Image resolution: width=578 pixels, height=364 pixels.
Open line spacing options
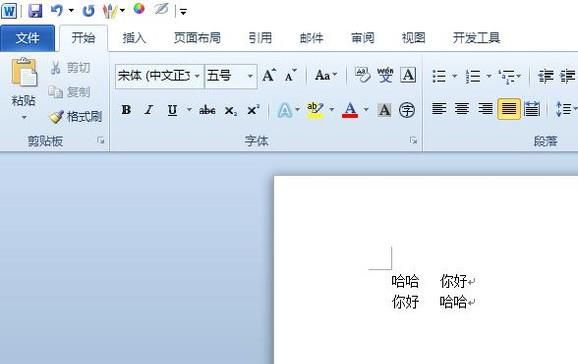click(x=566, y=109)
